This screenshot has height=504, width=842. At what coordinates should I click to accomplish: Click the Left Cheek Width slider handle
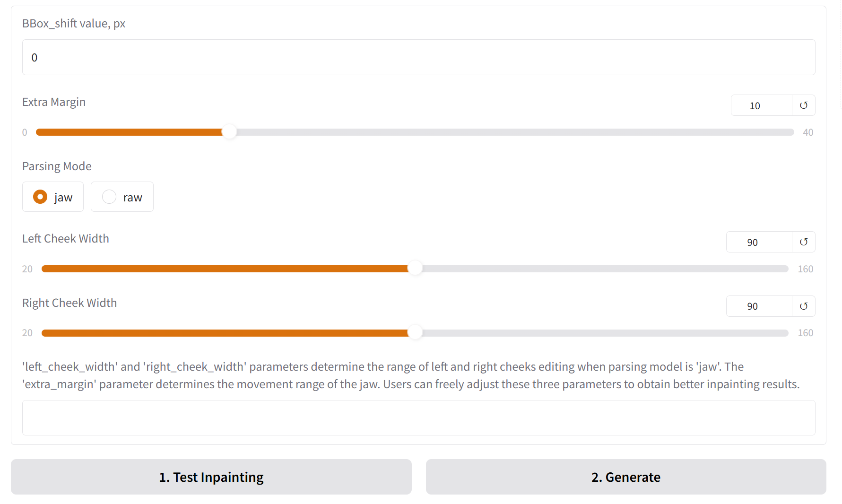coord(415,269)
